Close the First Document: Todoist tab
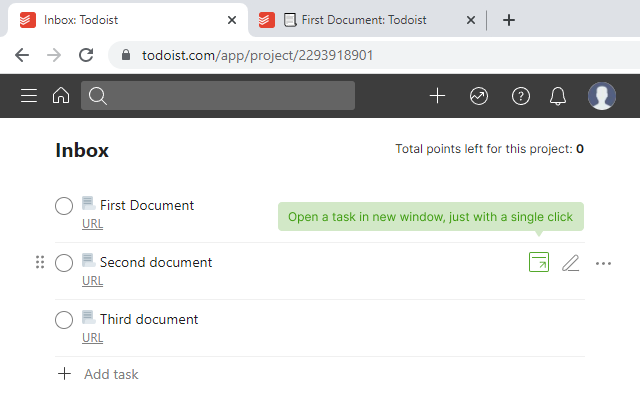 tap(471, 20)
